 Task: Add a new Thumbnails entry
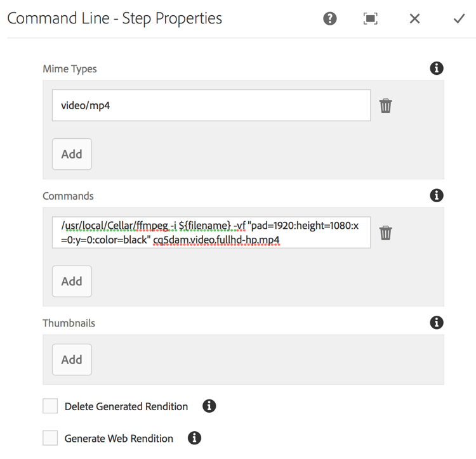click(x=72, y=359)
